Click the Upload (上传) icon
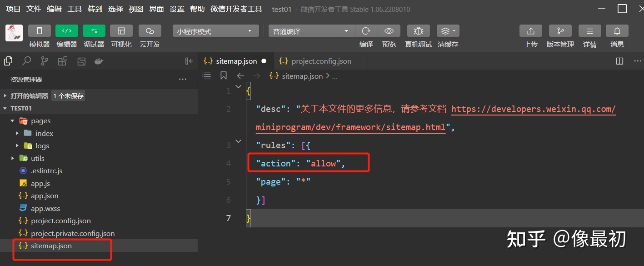 click(530, 31)
